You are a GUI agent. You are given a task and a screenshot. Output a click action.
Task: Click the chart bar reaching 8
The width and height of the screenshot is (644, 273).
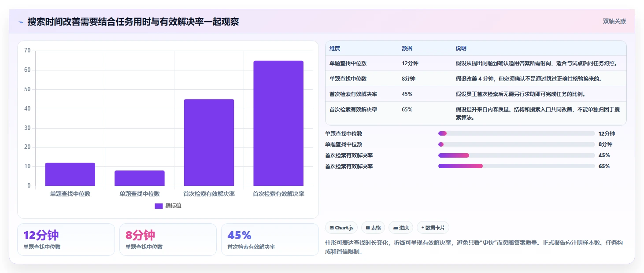[x=140, y=178]
